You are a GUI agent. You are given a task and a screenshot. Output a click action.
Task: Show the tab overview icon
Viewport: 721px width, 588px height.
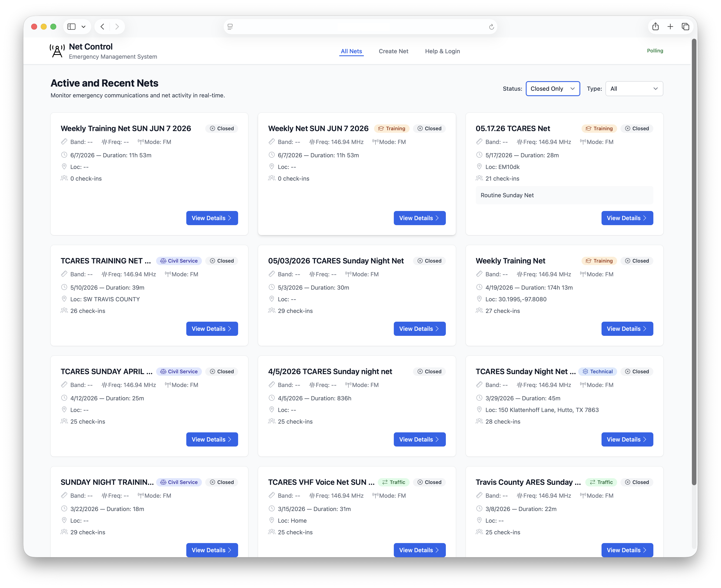click(x=685, y=26)
